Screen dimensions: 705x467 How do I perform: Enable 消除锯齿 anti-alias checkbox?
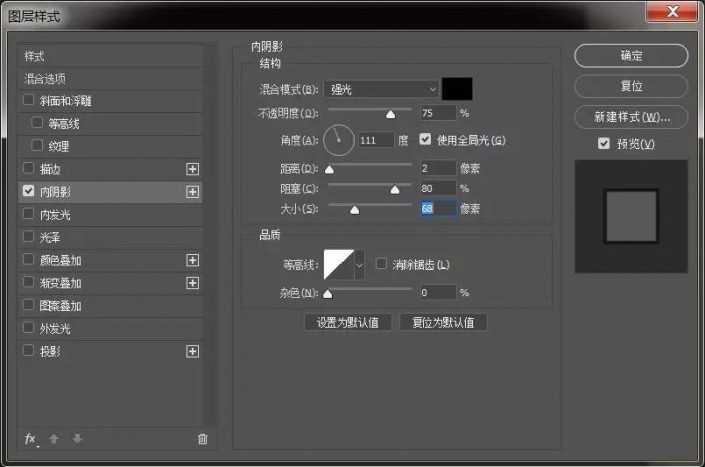(381, 264)
